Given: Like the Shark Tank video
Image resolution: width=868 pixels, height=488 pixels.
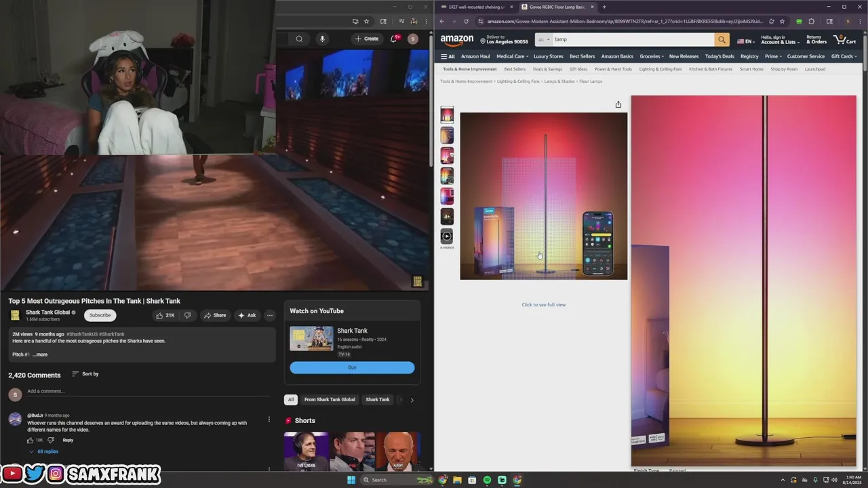Looking at the screenshot, I should [x=165, y=315].
